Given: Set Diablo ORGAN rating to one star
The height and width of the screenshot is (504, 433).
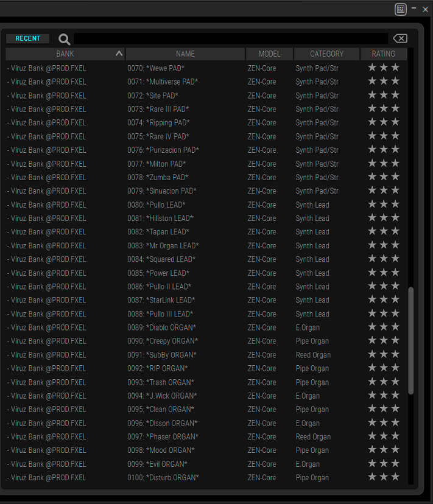Looking at the screenshot, I should [372, 327].
